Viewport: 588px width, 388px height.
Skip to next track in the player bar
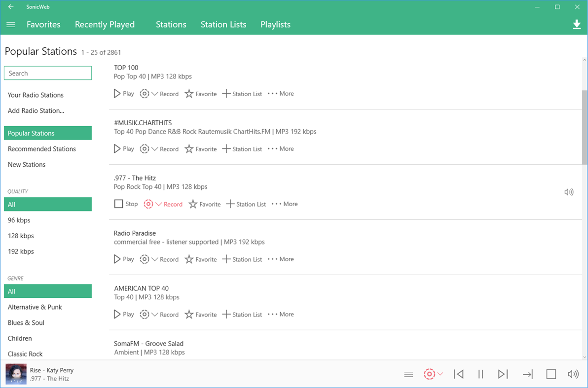(x=503, y=374)
